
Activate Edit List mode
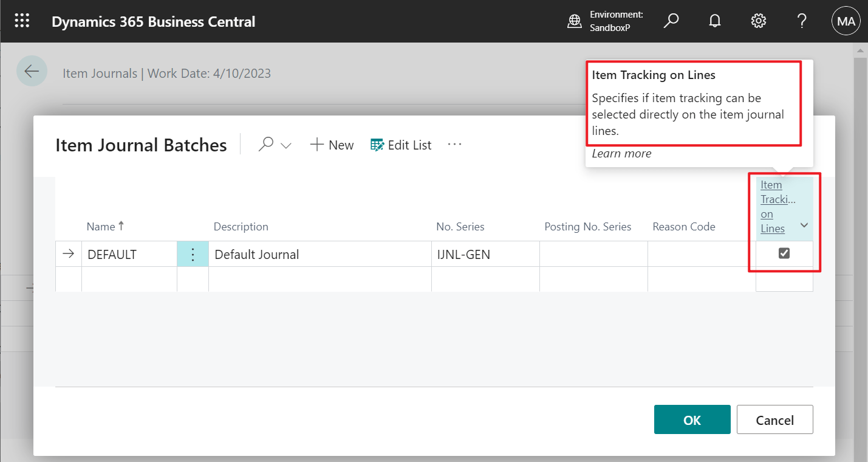pos(400,145)
